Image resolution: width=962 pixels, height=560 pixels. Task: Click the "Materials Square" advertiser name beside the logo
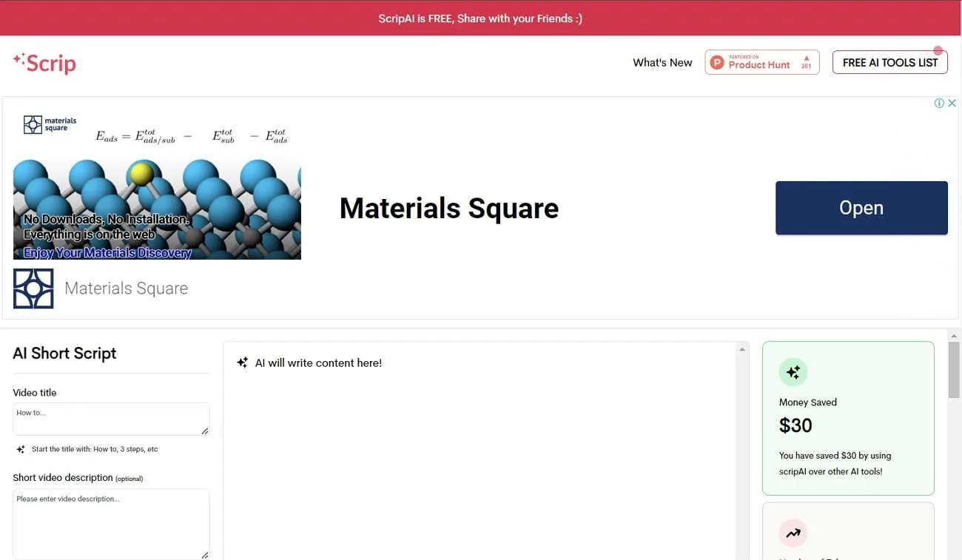point(126,289)
